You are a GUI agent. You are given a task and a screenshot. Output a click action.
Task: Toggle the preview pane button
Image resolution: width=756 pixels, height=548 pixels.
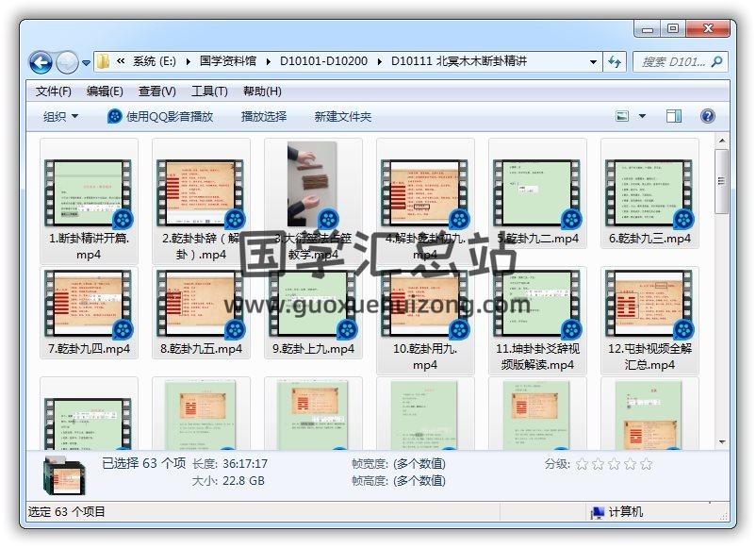point(674,116)
